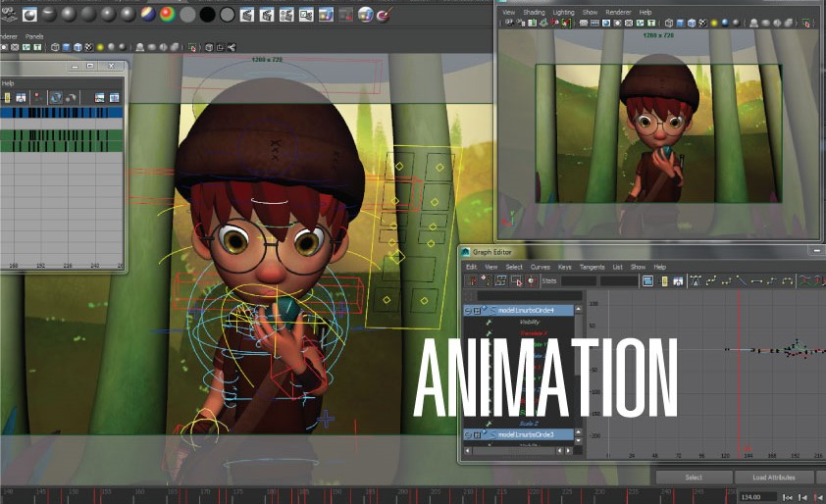Click the frame all icon in the Graph Editor toolbar
The image size is (826, 504).
tap(648, 281)
